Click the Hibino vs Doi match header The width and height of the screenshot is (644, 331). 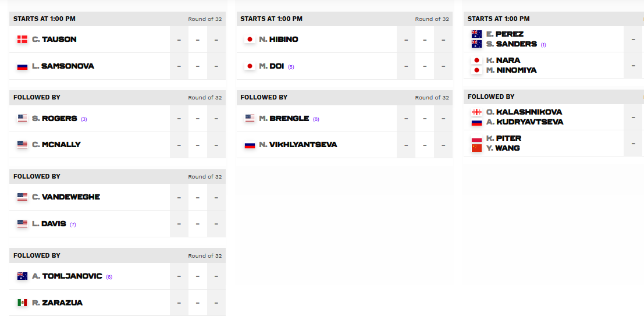(x=344, y=19)
